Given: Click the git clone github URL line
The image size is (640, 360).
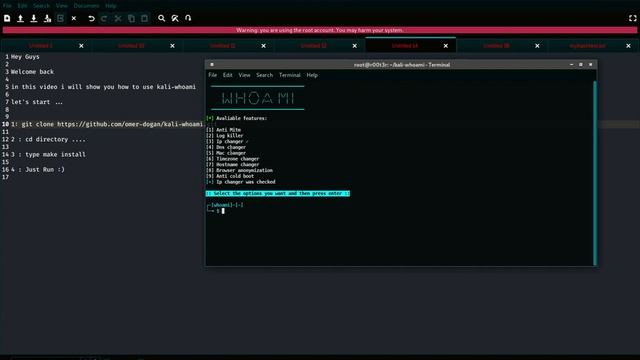Looking at the screenshot, I should coord(107,124).
